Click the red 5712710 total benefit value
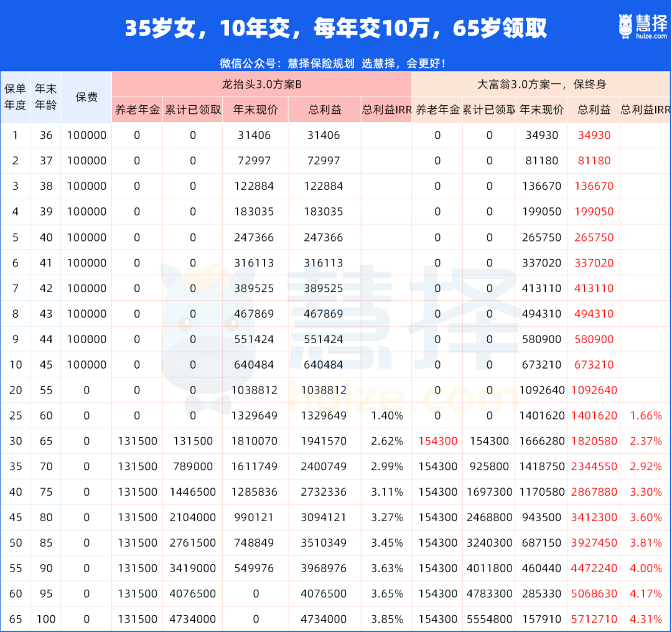Screen dimensions: 672x632 tap(594, 620)
